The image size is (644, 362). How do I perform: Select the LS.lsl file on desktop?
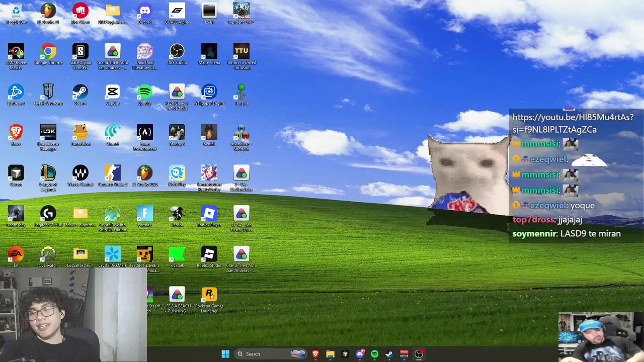(x=209, y=14)
